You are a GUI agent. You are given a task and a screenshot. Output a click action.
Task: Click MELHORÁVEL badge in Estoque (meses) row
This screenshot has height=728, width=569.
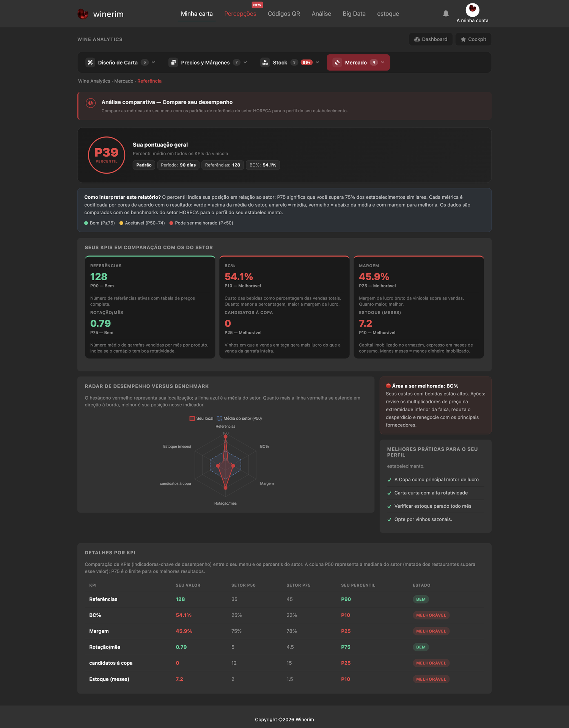431,679
